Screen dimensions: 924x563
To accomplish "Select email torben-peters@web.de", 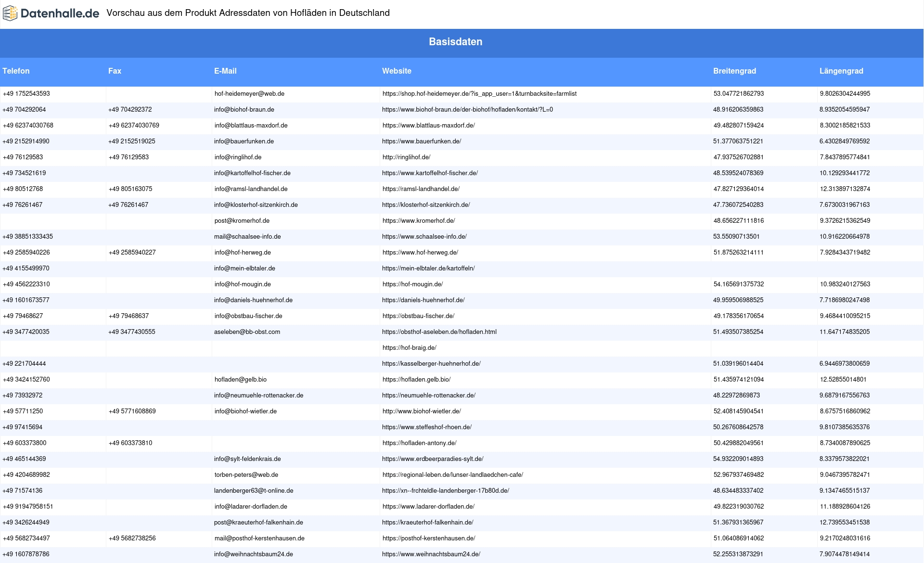I will pos(246,475).
